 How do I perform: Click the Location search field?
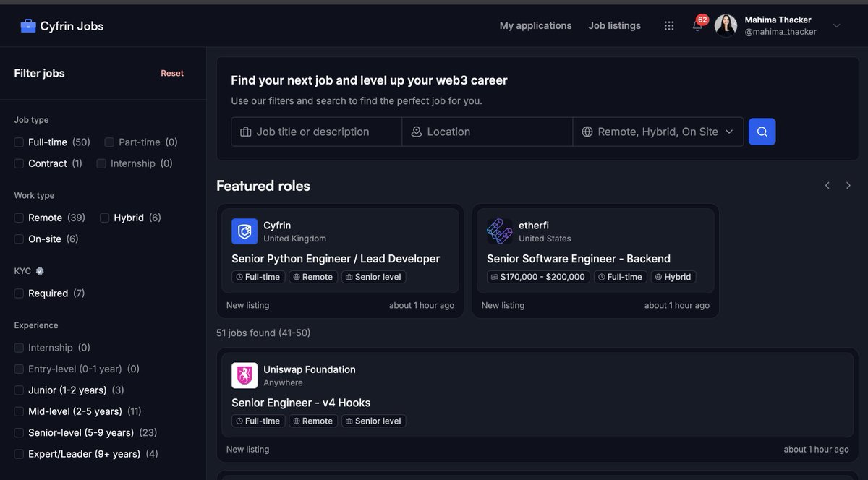(488, 132)
